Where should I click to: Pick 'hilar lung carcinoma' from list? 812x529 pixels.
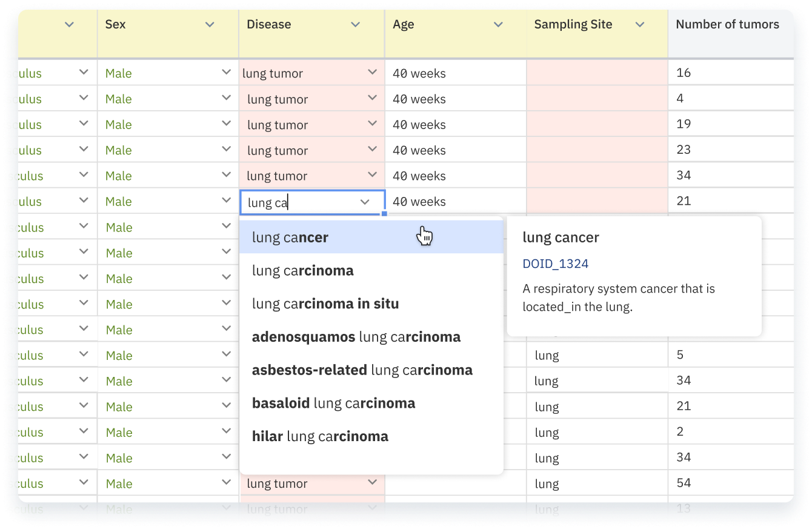pos(320,436)
